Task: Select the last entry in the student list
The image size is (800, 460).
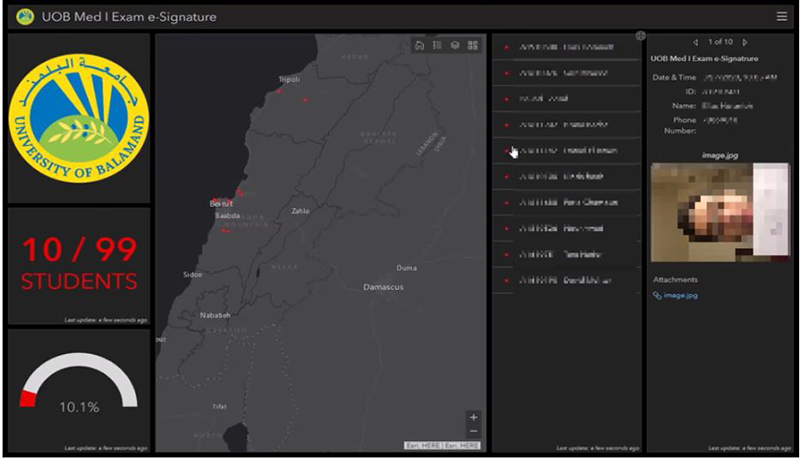Action: (565, 281)
